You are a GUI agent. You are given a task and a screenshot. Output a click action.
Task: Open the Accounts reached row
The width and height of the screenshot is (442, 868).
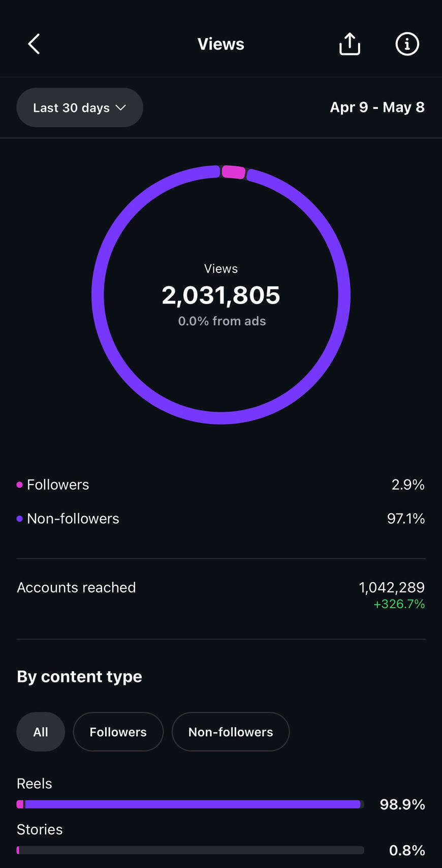(x=221, y=595)
